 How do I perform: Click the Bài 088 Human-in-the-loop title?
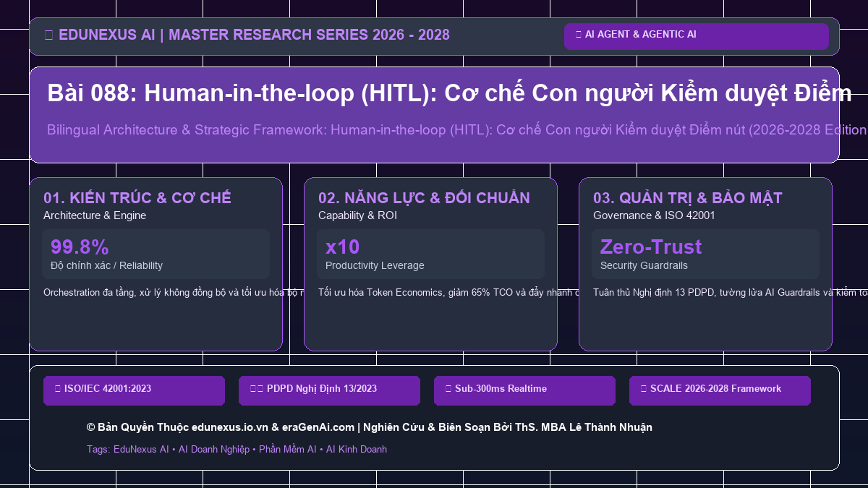pos(448,93)
